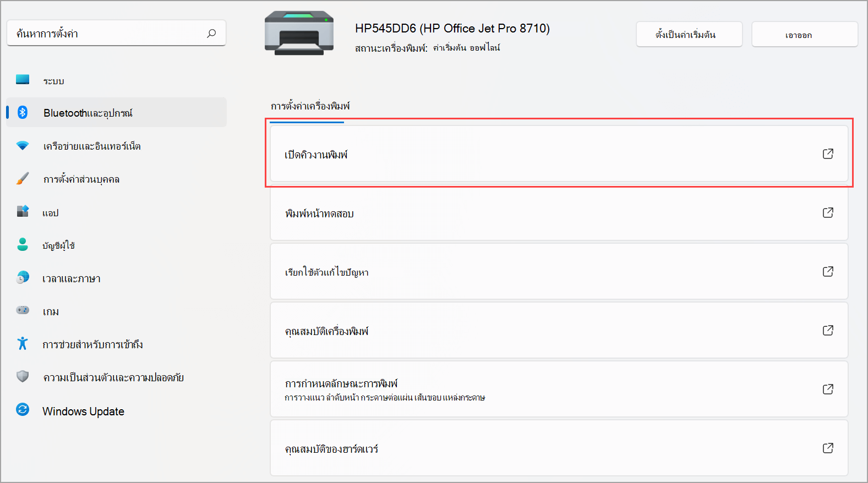Open การกำหนดลักษณะการพิมพ์ printing preferences
The image size is (868, 483).
(x=559, y=389)
